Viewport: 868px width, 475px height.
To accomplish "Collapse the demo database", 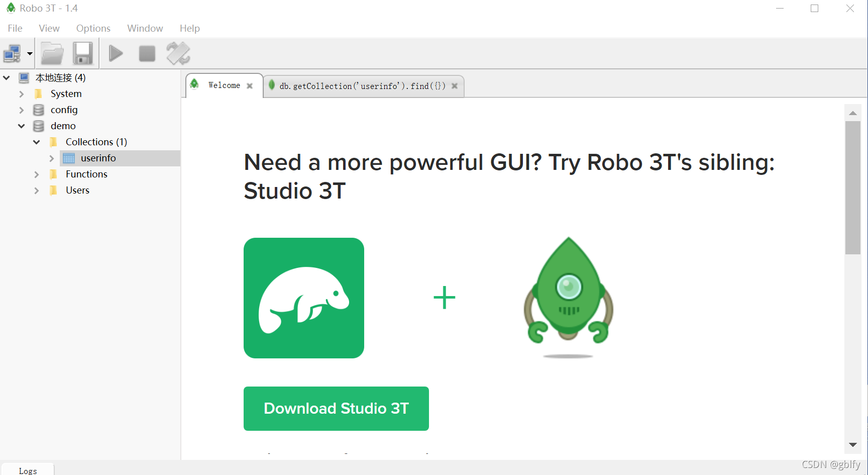I will pos(22,126).
